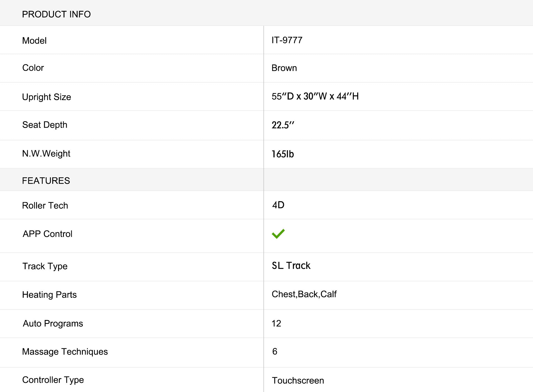Select the FEATURES section header
Screen dimensions: 533x392
tap(46, 181)
